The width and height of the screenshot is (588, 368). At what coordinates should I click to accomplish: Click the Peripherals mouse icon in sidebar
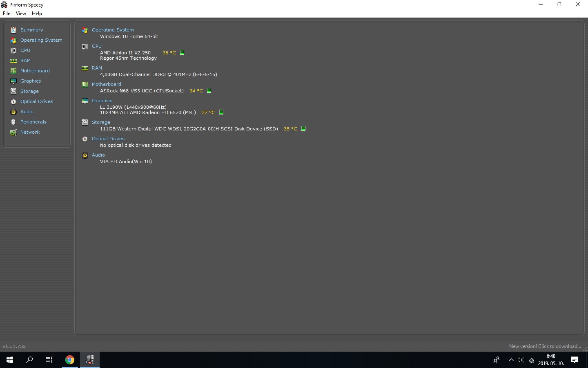(x=13, y=122)
